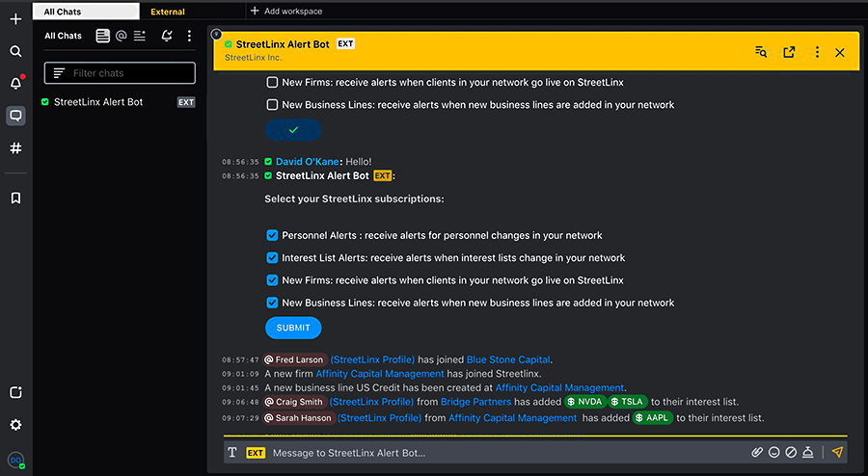
Task: Uncheck the checked Interest List Alerts checkbox
Action: coord(272,258)
